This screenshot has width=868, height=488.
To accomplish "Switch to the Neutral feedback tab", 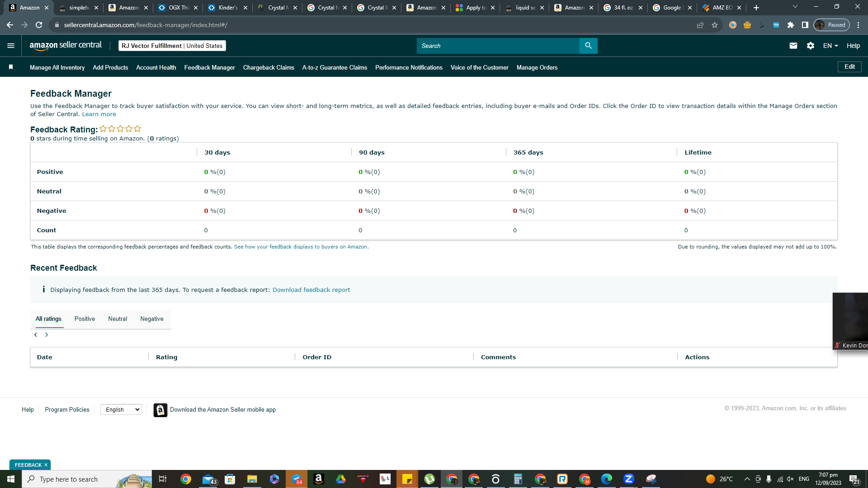I will (x=118, y=319).
